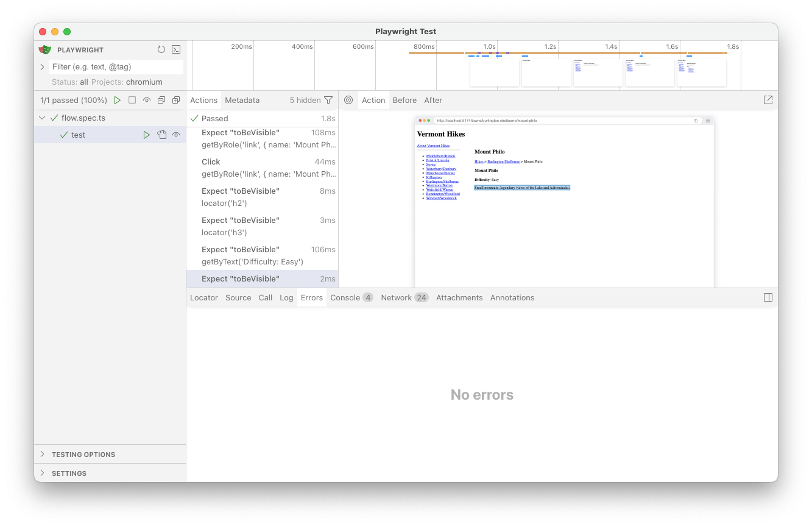Screen dimensions: 812x527
Task: Collapse the flow.spec.ts tree node
Action: (x=42, y=118)
